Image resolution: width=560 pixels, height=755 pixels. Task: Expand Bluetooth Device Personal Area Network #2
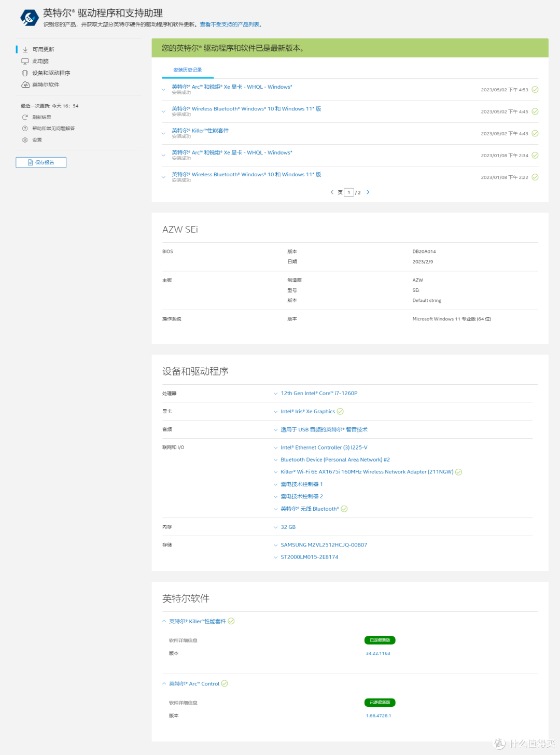point(276,460)
